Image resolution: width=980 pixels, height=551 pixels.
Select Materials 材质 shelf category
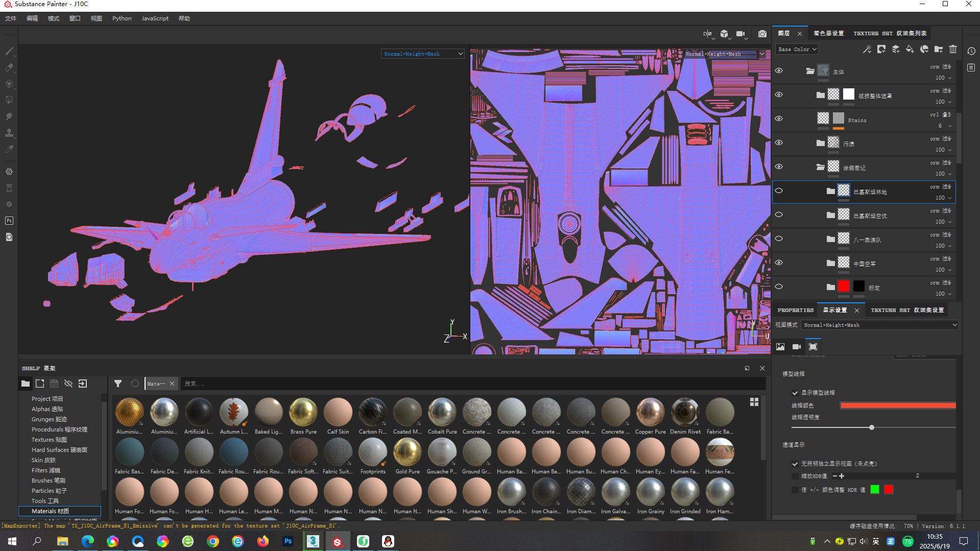pos(60,511)
